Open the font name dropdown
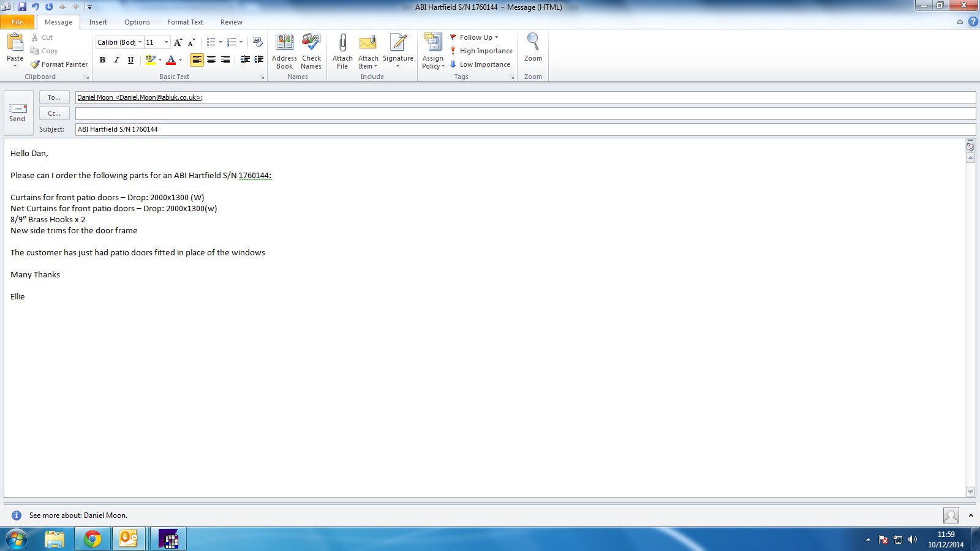Viewport: 980px width, 551px height. tap(140, 42)
